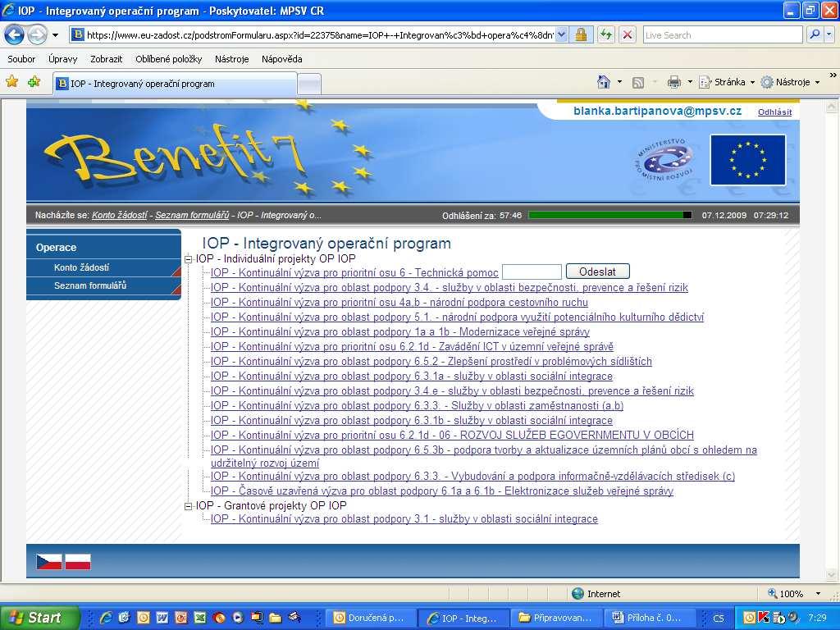Open the Oblíbené položky menu
Image resolution: width=840 pixels, height=630 pixels.
[x=169, y=59]
